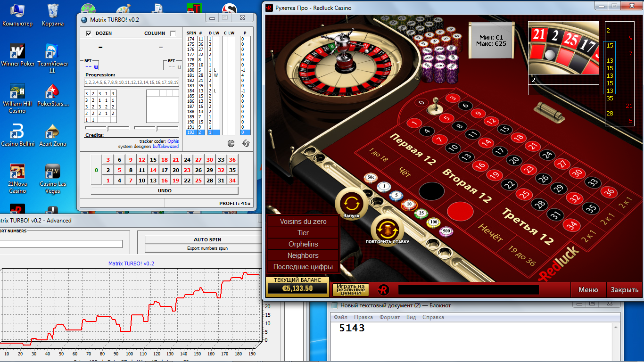Repeat the bet with Повторить ставку

(387, 230)
